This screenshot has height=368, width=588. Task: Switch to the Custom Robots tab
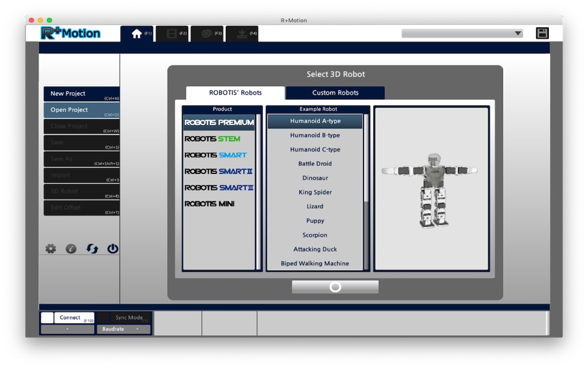[x=335, y=93]
